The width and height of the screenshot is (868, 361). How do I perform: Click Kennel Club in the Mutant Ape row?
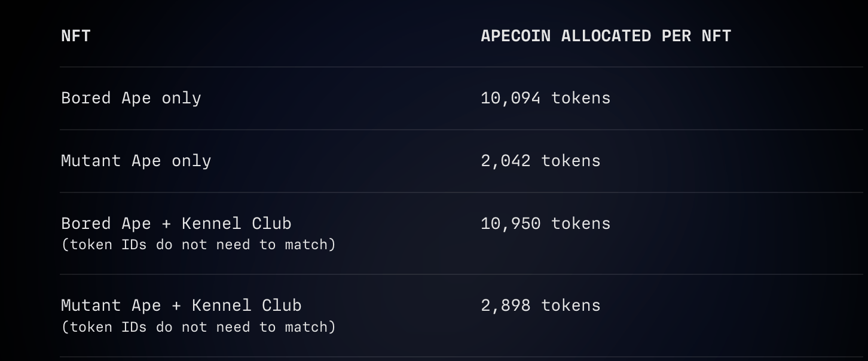pos(246,305)
